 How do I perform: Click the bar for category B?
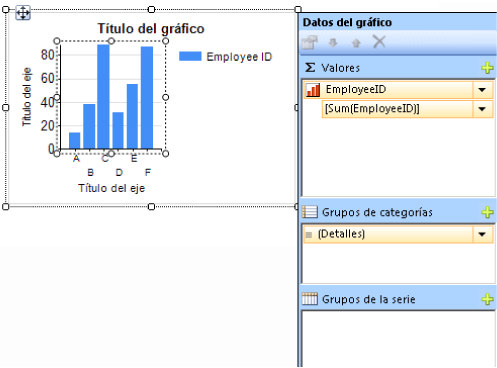(89, 126)
